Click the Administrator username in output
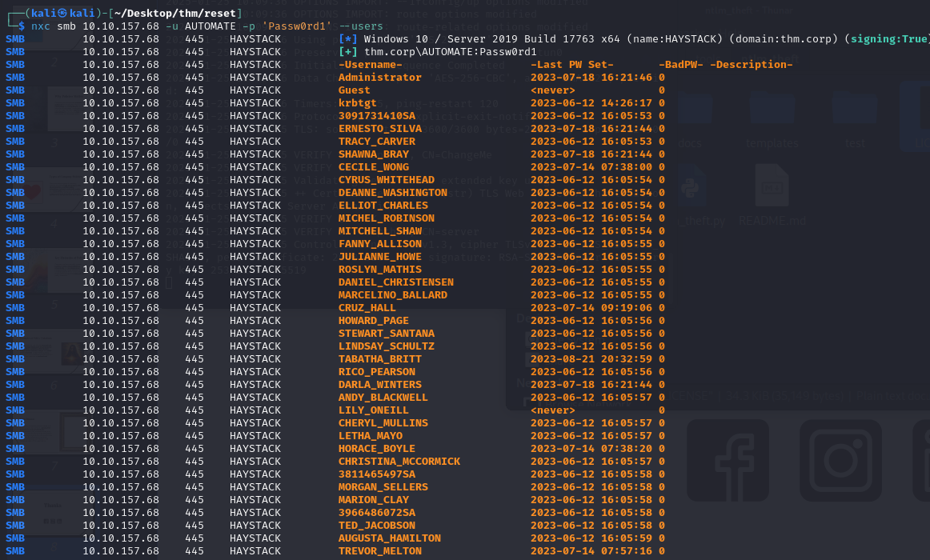Viewport: 930px width, 560px height. (379, 78)
